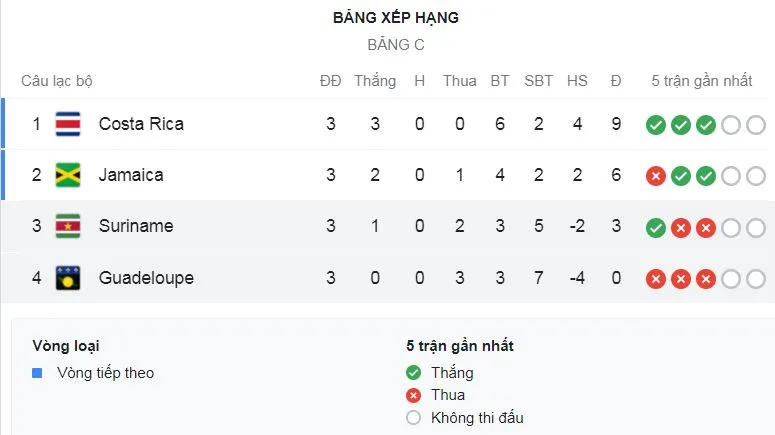Select the Guadeloupe team name
775x435 pixels.
pos(146,277)
